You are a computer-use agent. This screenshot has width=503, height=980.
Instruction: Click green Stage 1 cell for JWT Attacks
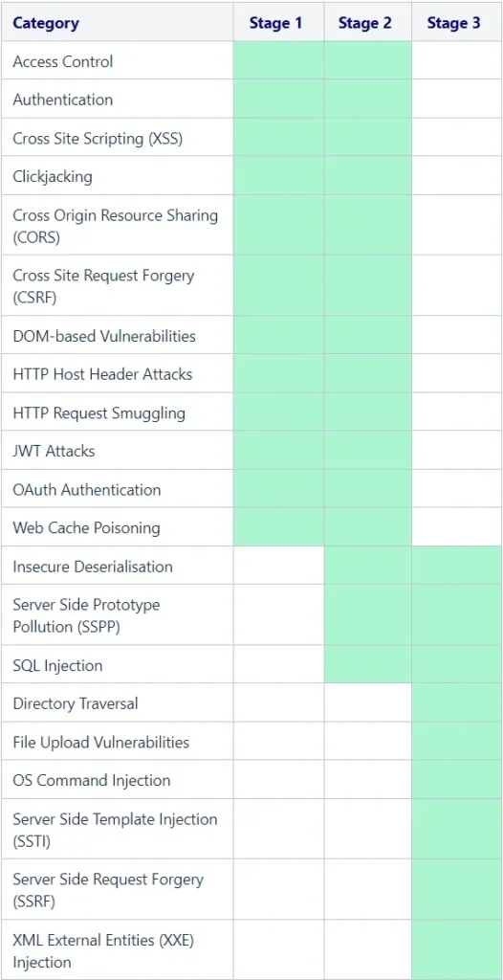click(278, 450)
